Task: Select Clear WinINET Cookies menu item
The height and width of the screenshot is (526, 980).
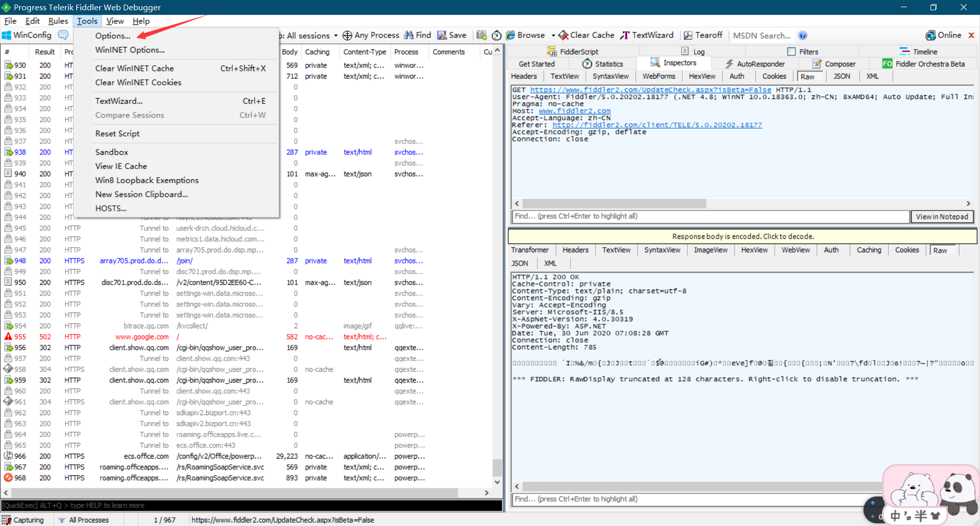Action: click(138, 82)
